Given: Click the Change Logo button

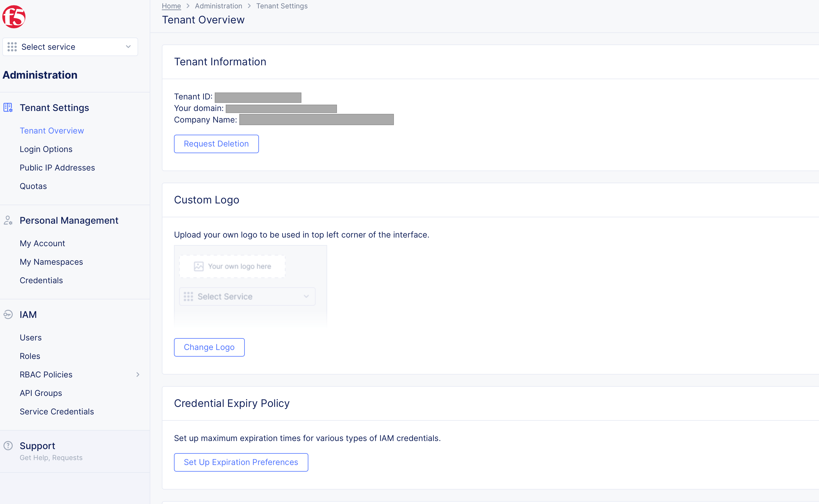Looking at the screenshot, I should point(209,347).
